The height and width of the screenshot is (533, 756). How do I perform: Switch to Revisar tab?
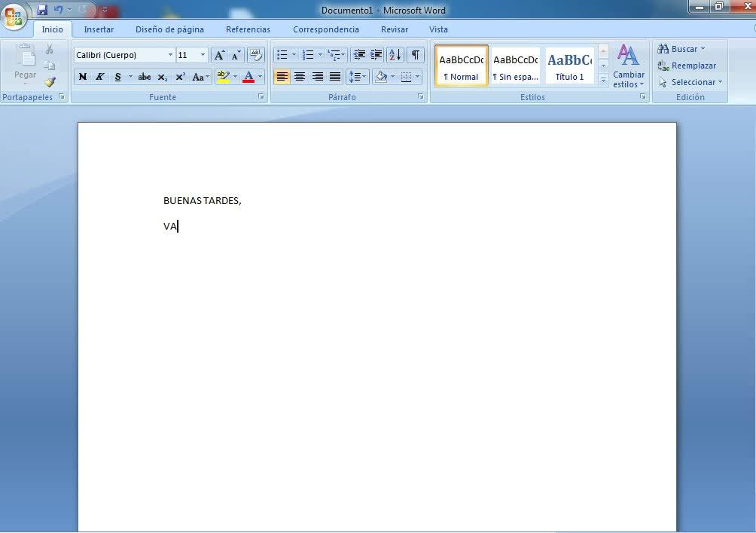pos(395,29)
